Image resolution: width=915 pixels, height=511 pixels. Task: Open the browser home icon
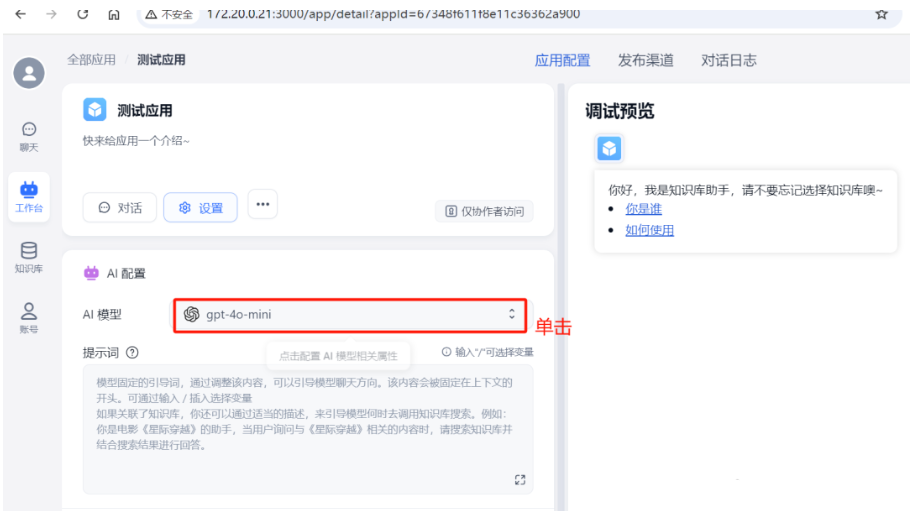[114, 15]
